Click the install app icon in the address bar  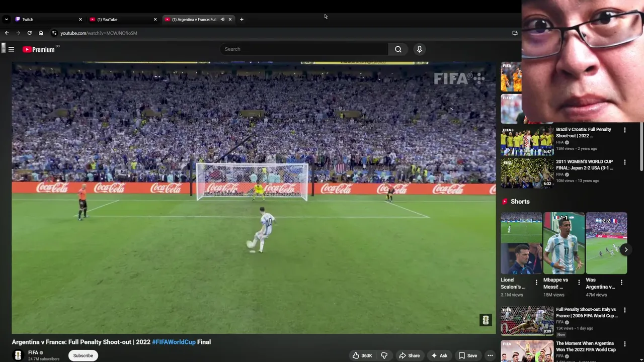pos(515,33)
